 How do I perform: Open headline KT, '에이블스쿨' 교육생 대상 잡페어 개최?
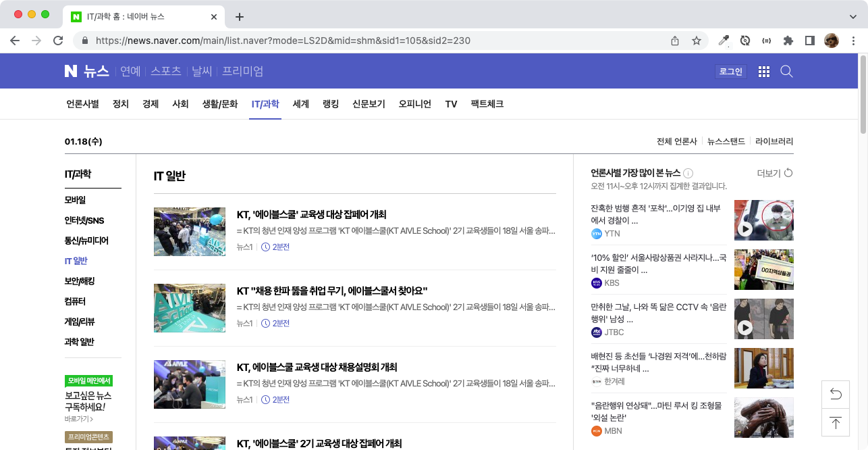[311, 214]
